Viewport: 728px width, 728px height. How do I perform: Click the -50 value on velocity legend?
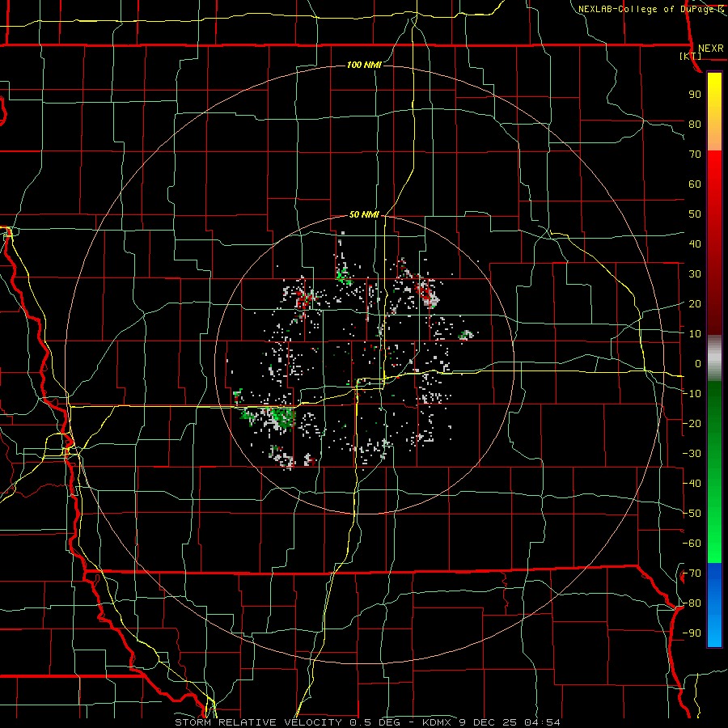coord(692,514)
